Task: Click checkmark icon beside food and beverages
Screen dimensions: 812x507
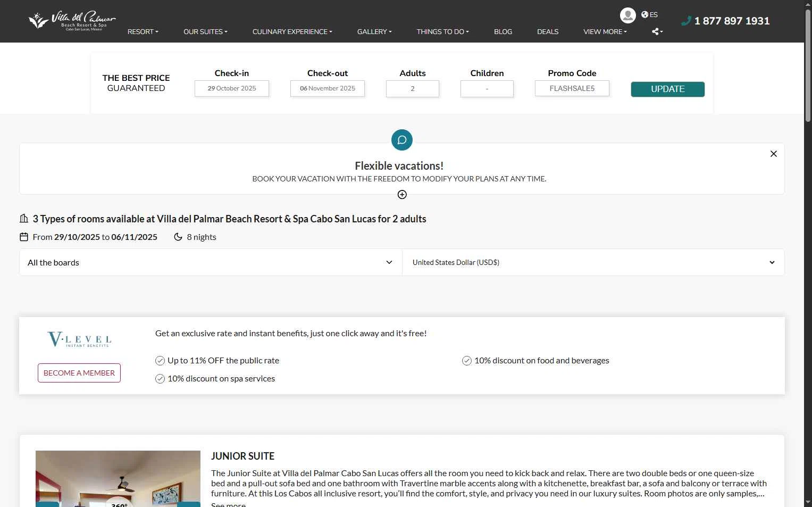Action: point(467,361)
